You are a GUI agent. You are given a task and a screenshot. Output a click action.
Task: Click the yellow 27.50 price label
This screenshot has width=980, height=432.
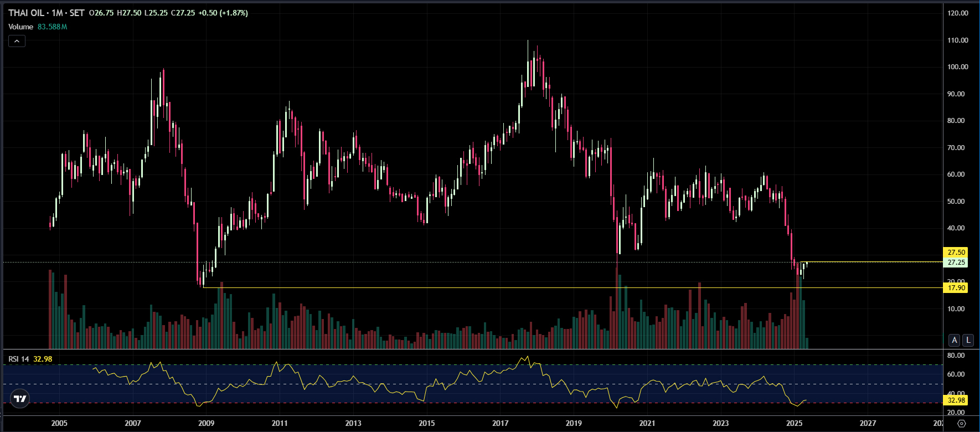[x=956, y=252]
